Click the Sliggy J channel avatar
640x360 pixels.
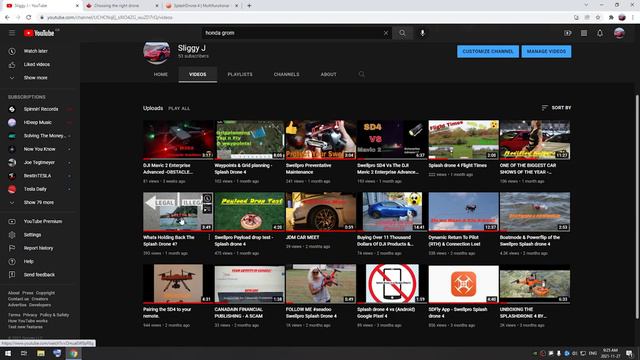pos(157,52)
